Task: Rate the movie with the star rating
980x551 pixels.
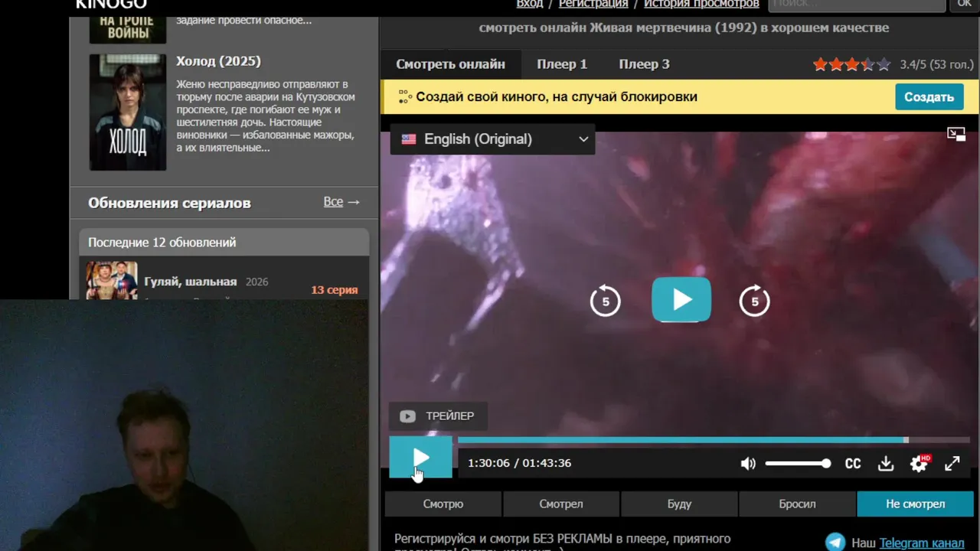Action: (x=851, y=64)
